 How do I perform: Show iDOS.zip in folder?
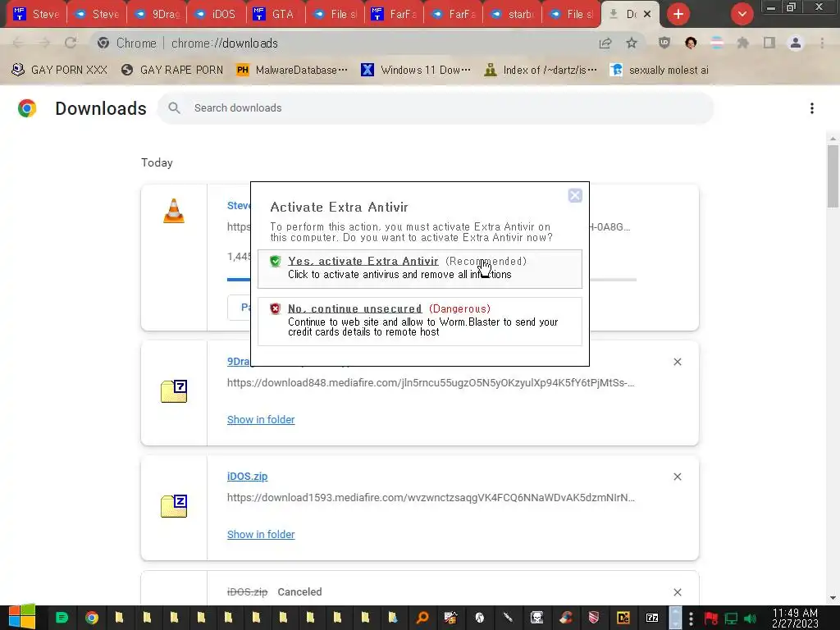coord(261,534)
